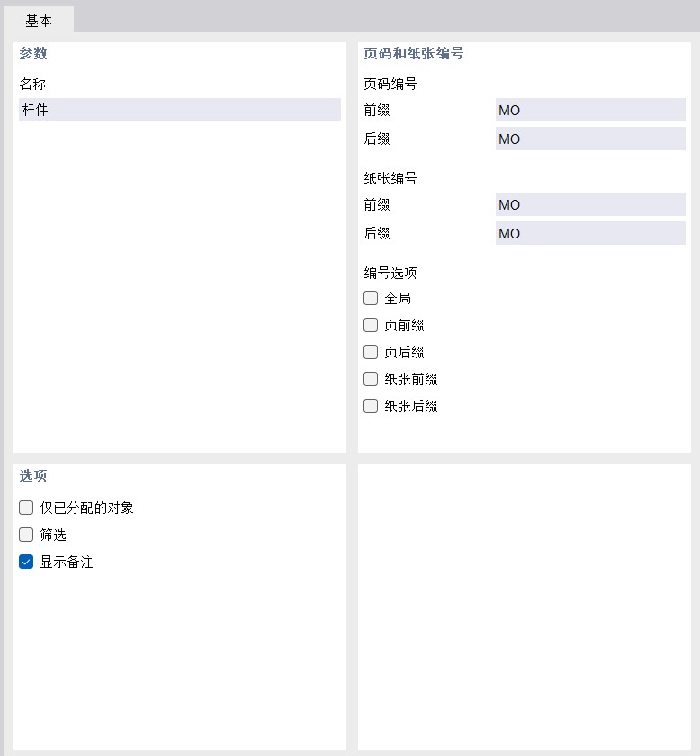
Task: Click the 纸张编号 后缀 input field
Action: point(589,233)
